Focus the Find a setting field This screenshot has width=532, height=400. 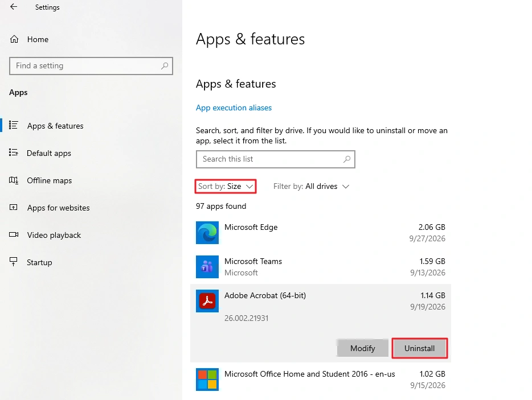(91, 66)
